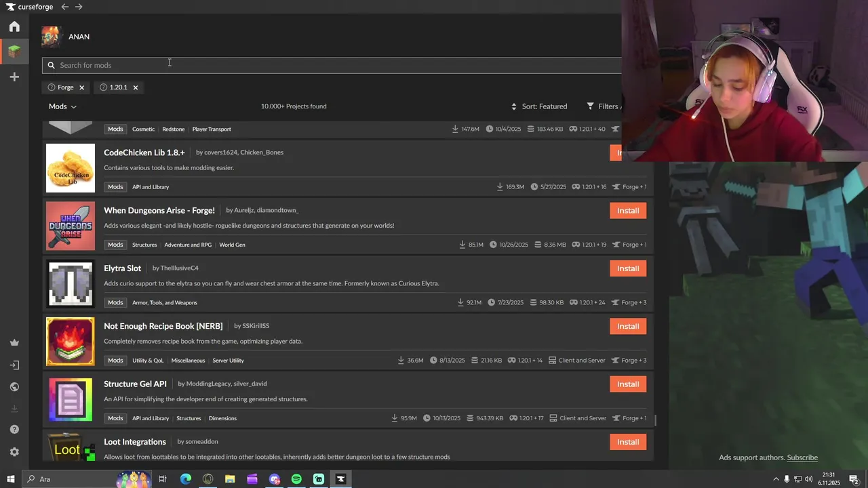
Task: Click the question mark on Forge chip
Action: [51, 87]
